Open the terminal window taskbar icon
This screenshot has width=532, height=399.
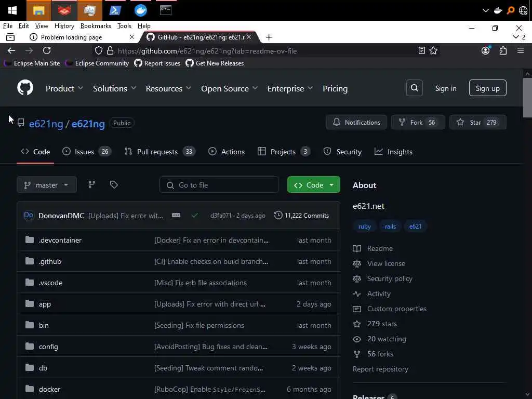pyautogui.click(x=166, y=10)
